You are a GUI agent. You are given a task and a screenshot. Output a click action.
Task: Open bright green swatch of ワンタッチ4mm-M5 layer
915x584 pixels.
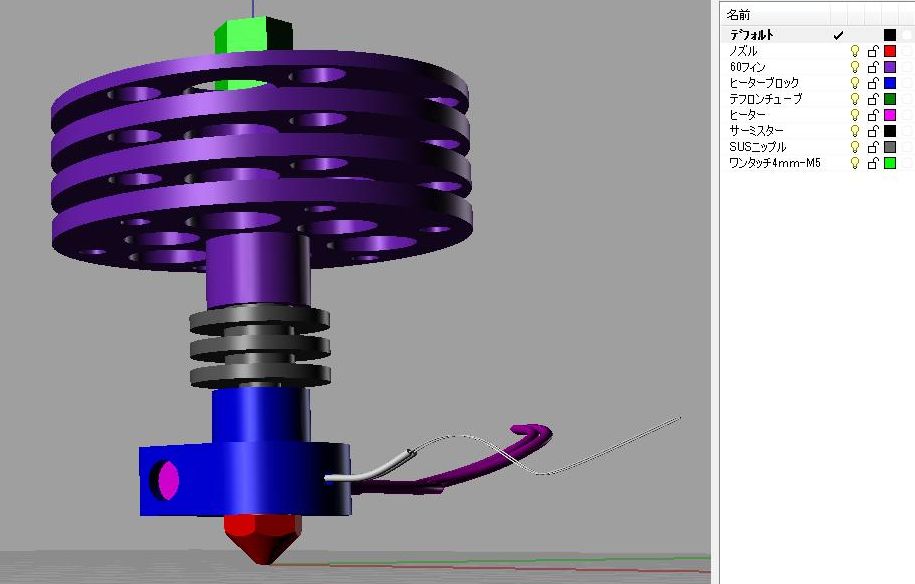click(x=889, y=163)
